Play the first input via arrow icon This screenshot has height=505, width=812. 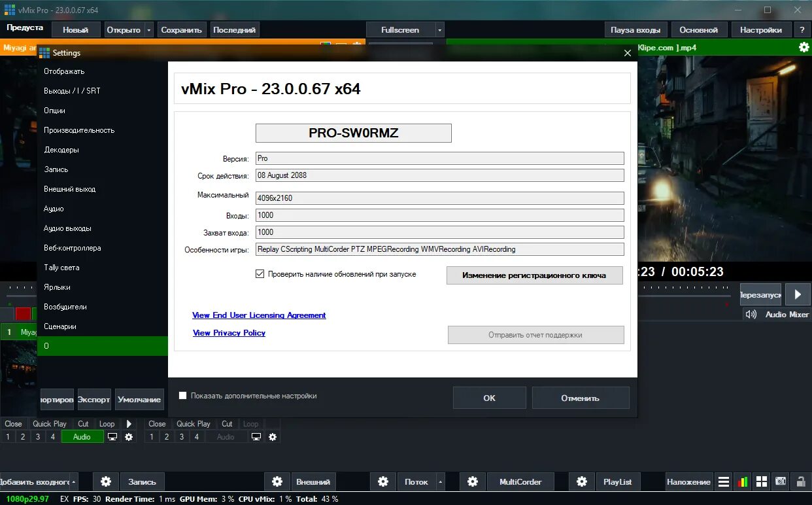coord(129,423)
